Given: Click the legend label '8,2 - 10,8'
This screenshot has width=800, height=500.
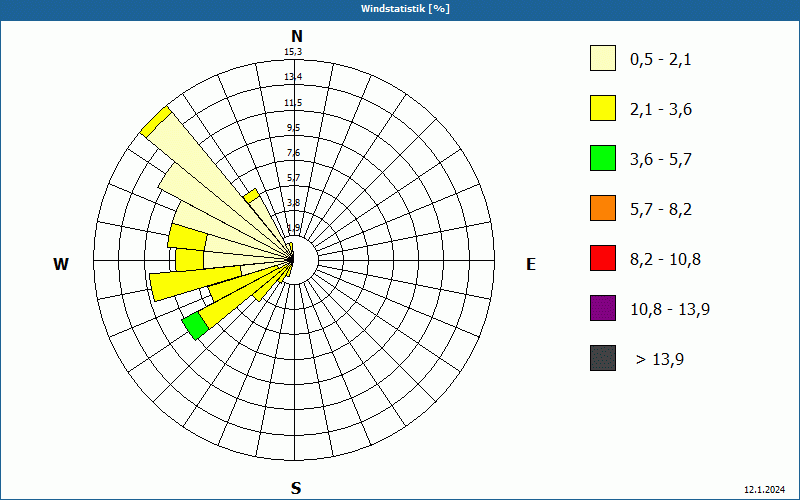Looking at the screenshot, I should click(665, 260).
